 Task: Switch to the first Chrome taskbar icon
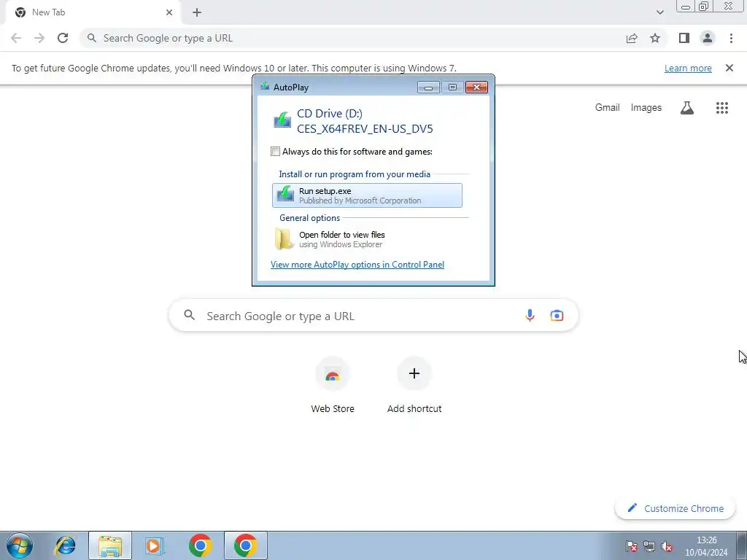click(200, 545)
